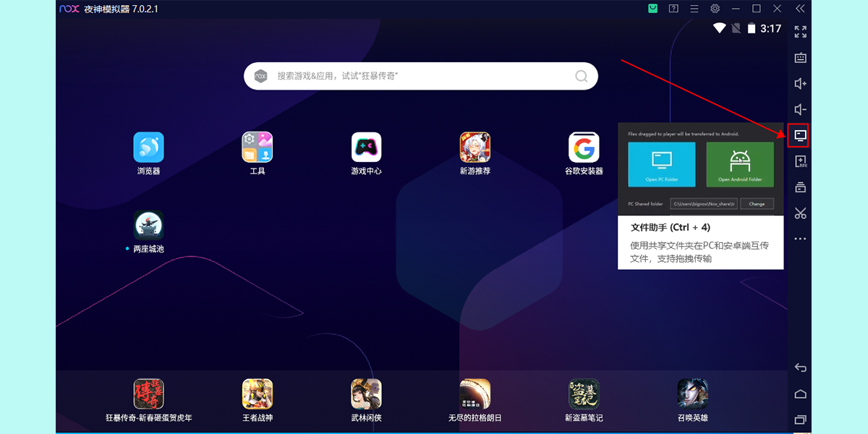Viewport: 868px width, 434px height.
Task: Tap the Android home button
Action: [800, 393]
